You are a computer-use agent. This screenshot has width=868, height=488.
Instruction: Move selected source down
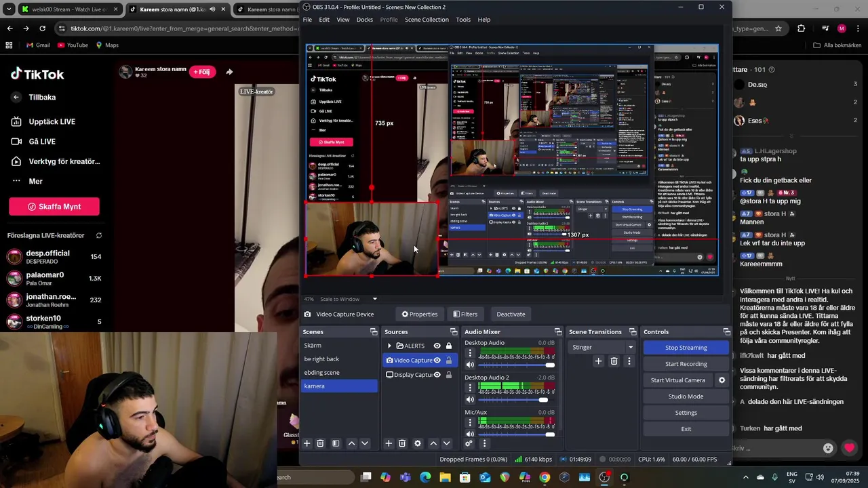pos(446,443)
